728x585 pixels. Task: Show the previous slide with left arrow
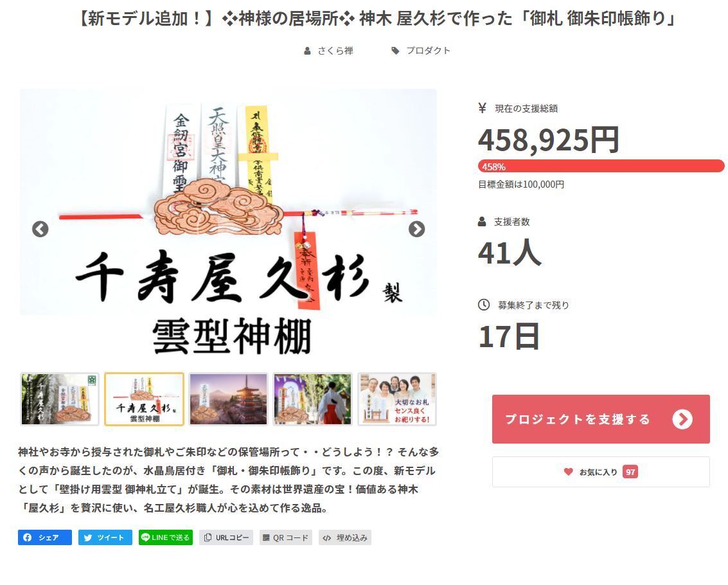pyautogui.click(x=40, y=229)
